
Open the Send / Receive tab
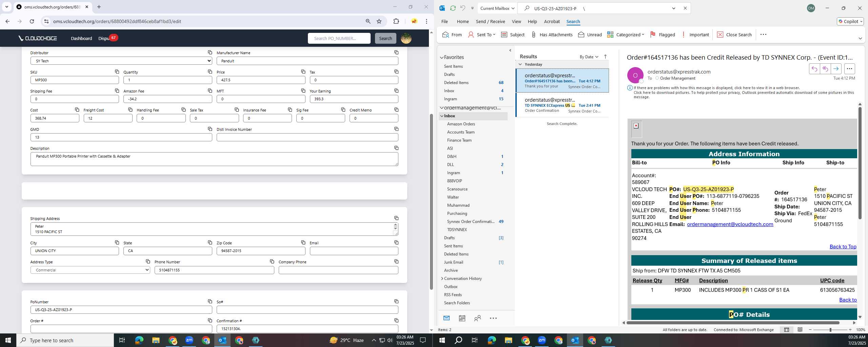point(490,21)
